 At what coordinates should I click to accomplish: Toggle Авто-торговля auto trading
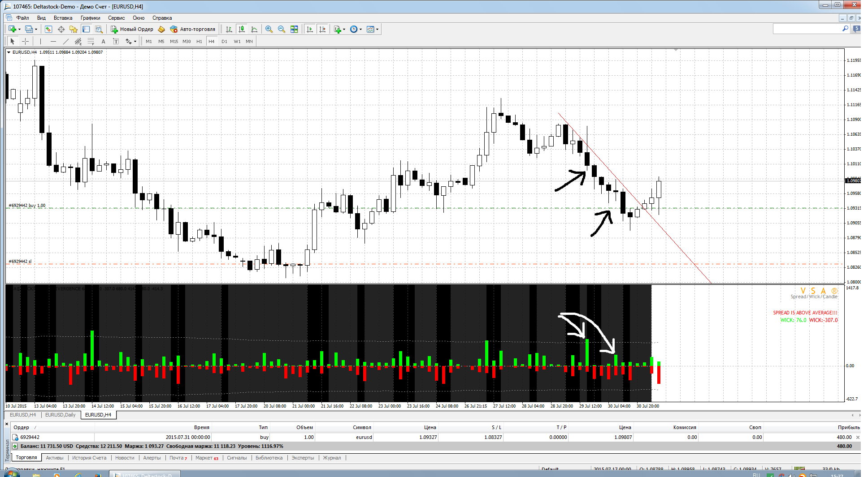click(x=193, y=29)
